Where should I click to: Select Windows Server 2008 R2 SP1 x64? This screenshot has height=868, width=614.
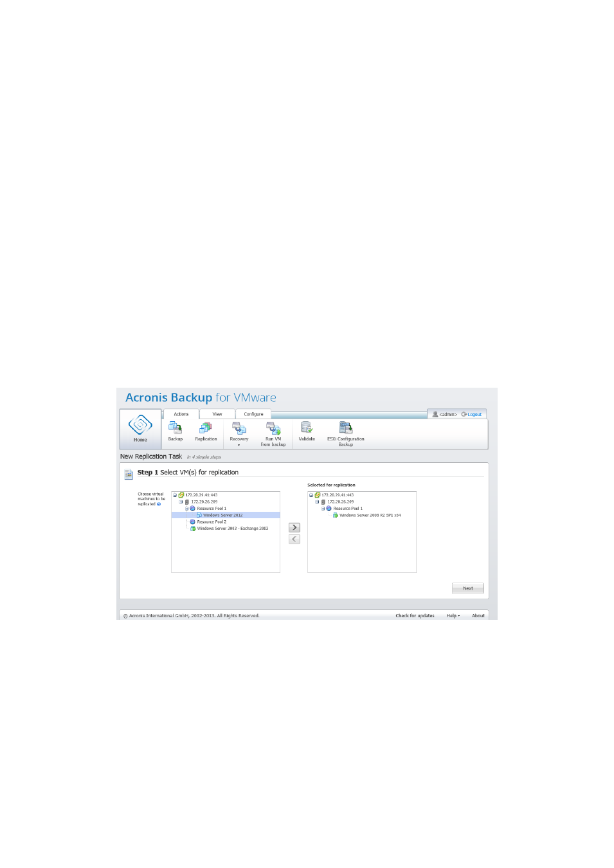click(370, 515)
